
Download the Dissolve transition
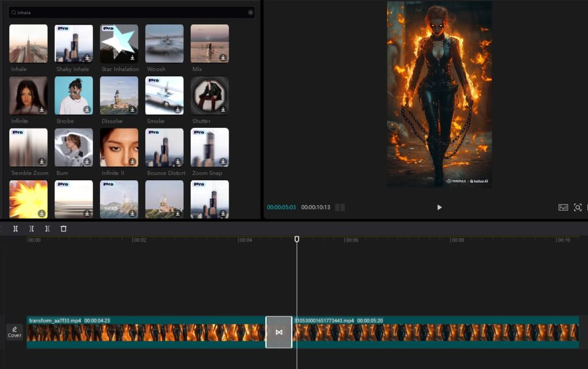click(x=133, y=110)
